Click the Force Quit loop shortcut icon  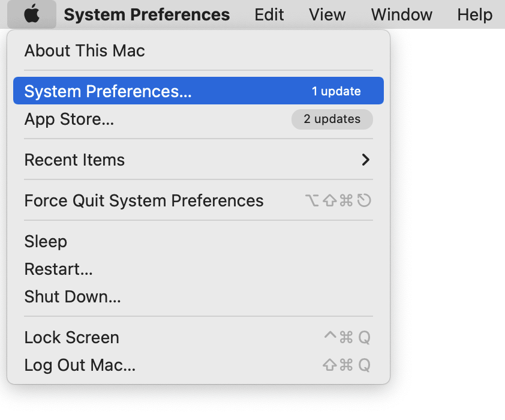(363, 201)
